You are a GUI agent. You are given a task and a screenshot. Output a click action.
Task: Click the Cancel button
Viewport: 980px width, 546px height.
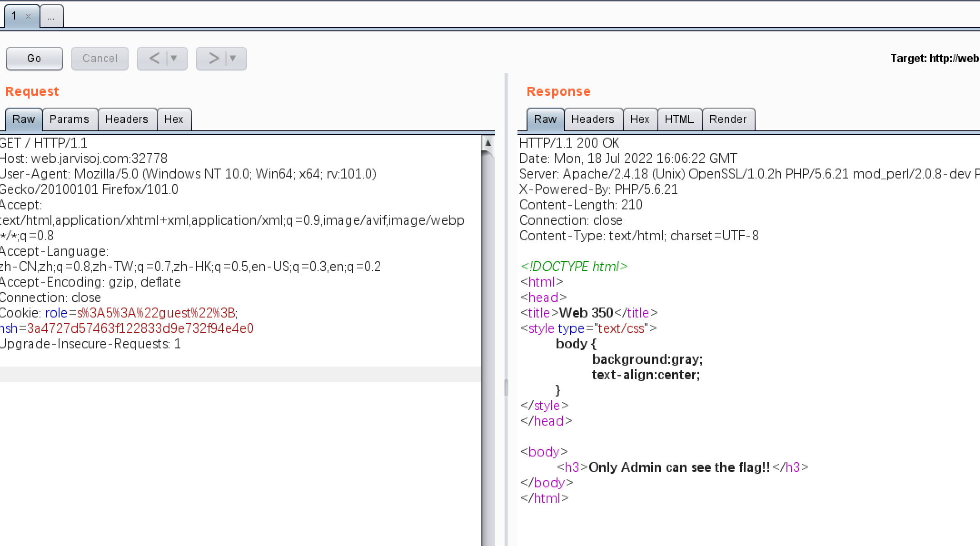pos(100,59)
